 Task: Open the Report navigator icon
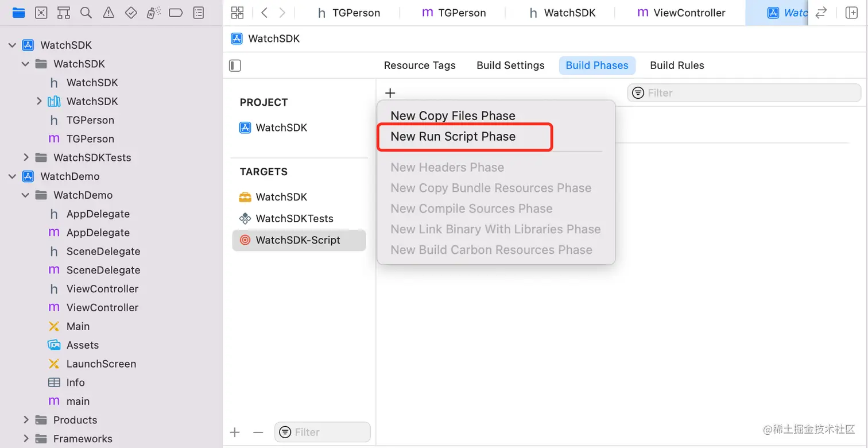coord(199,13)
